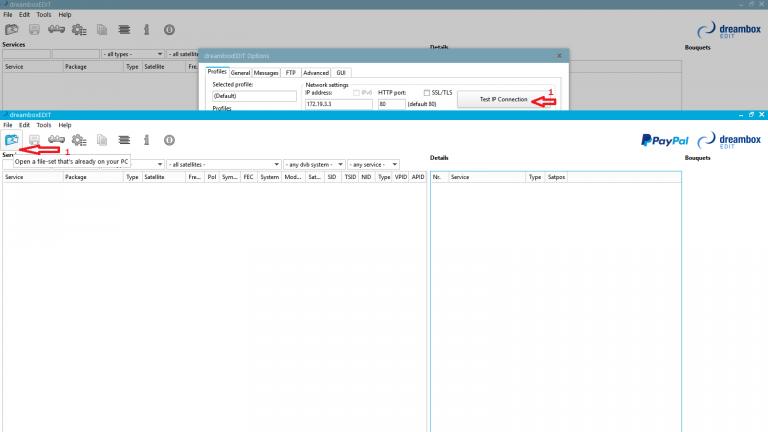
Task: Switch to the FTP tab in Options
Action: (x=290, y=73)
